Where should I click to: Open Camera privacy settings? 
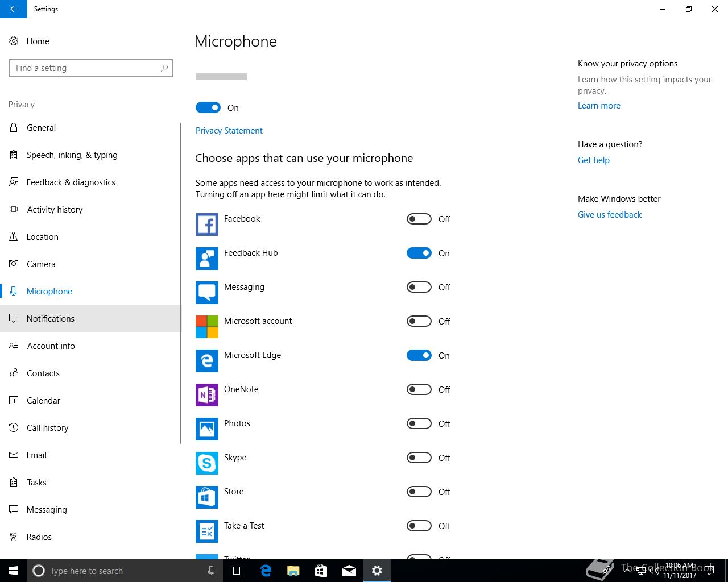90,264
